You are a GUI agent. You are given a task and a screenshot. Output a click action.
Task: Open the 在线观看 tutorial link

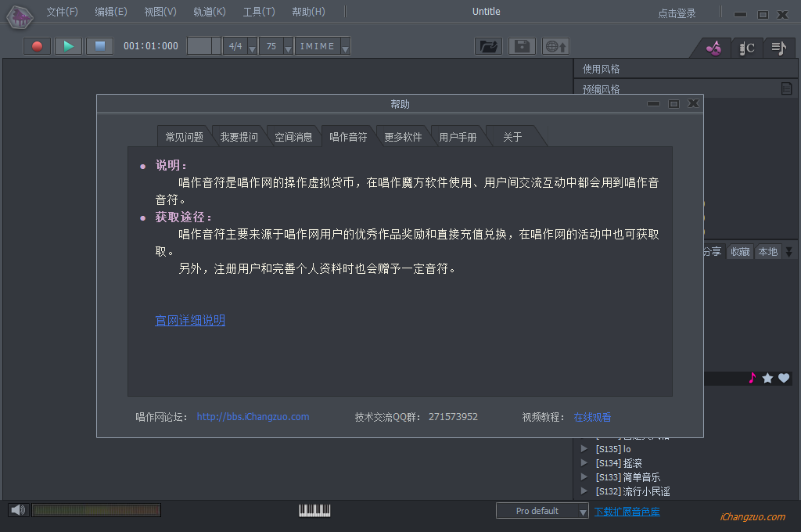pyautogui.click(x=592, y=417)
